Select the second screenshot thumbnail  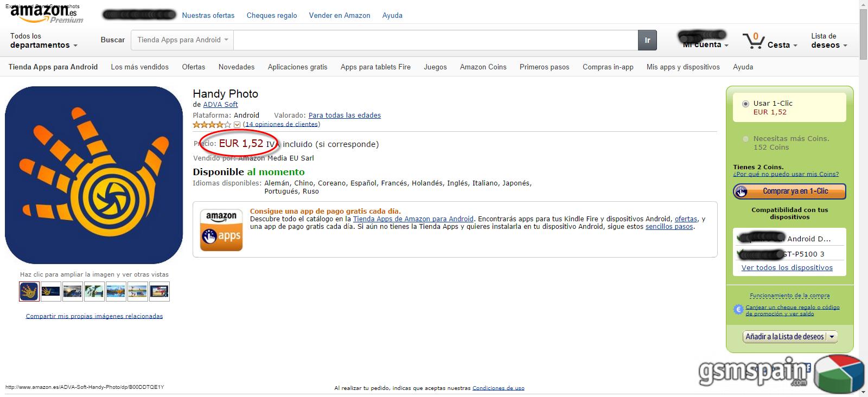[51, 291]
